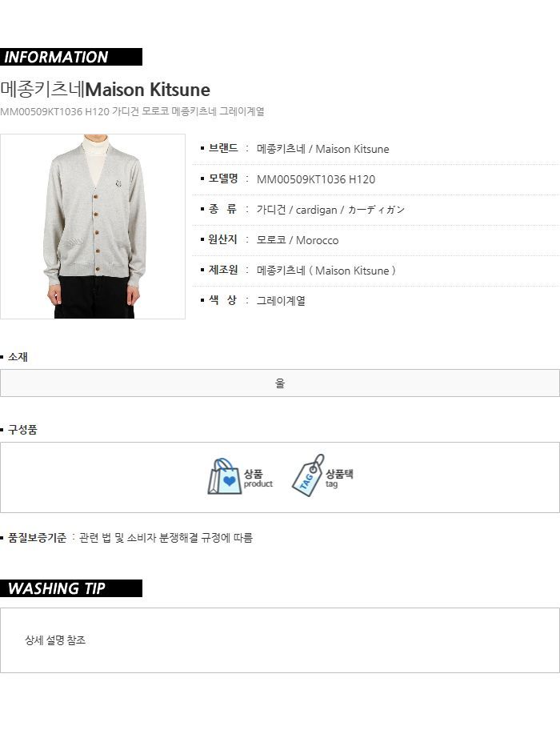Click the 소재 section heading

coord(18,357)
